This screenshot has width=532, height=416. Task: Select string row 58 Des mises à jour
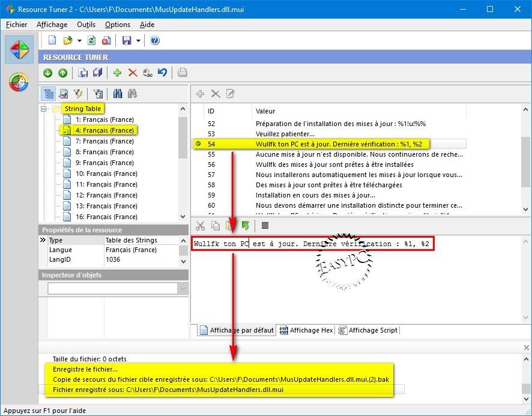(329, 185)
